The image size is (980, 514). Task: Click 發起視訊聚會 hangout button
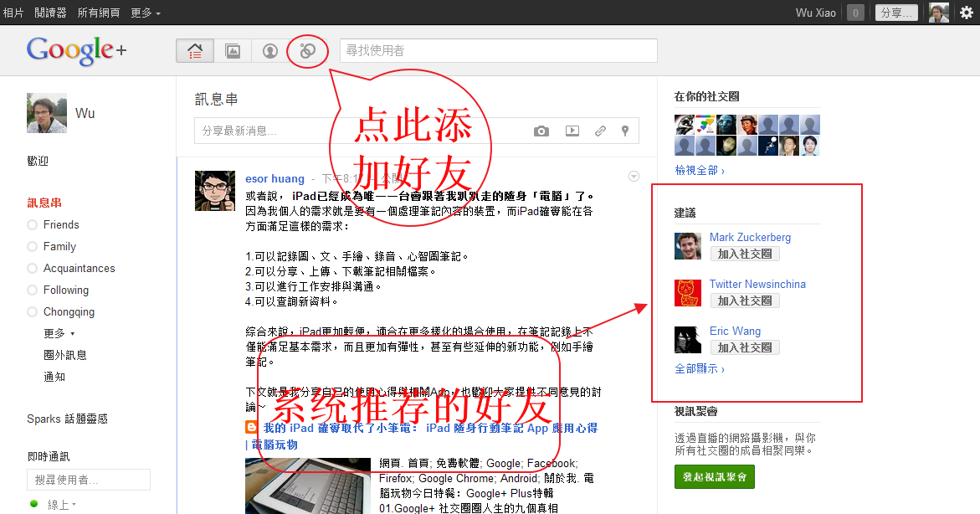715,476
